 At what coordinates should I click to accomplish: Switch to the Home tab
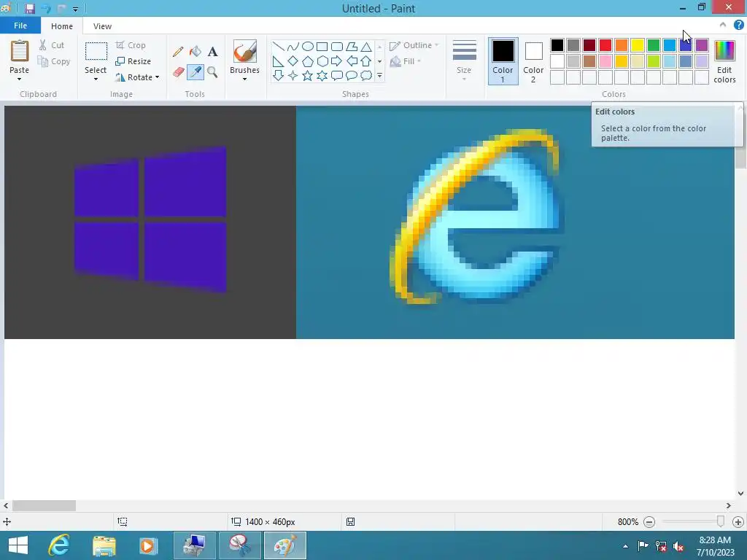(x=62, y=26)
